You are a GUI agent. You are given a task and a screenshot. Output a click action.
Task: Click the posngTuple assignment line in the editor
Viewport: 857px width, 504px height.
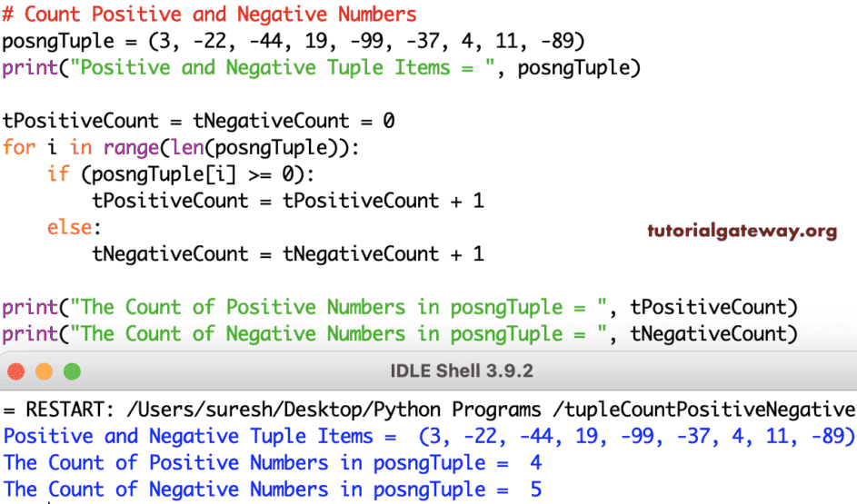(x=294, y=42)
